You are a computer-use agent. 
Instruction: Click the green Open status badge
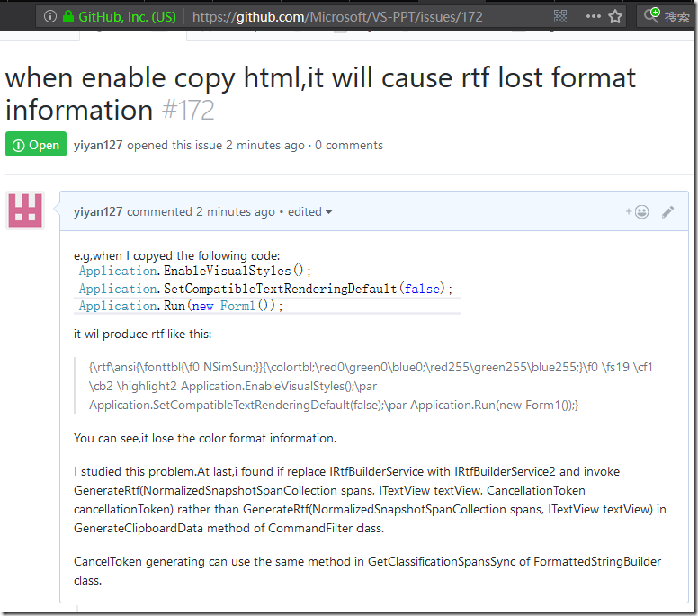[36, 144]
